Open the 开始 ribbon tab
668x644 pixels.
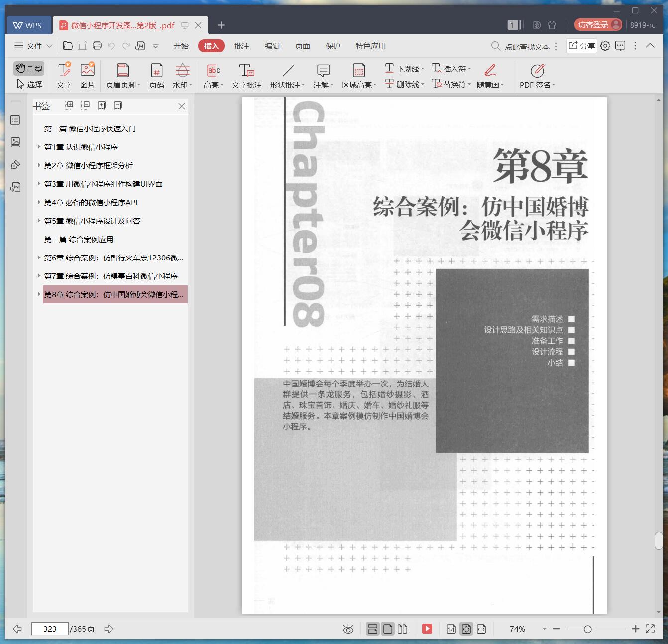pos(181,46)
